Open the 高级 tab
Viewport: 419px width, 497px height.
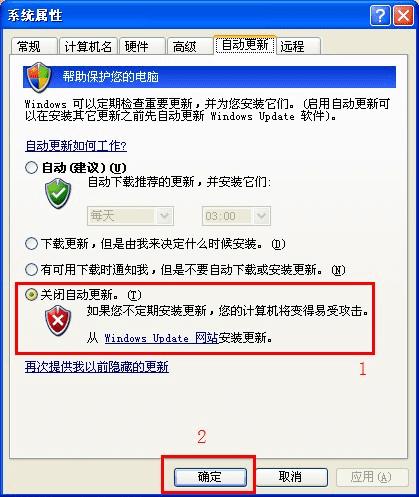click(190, 46)
